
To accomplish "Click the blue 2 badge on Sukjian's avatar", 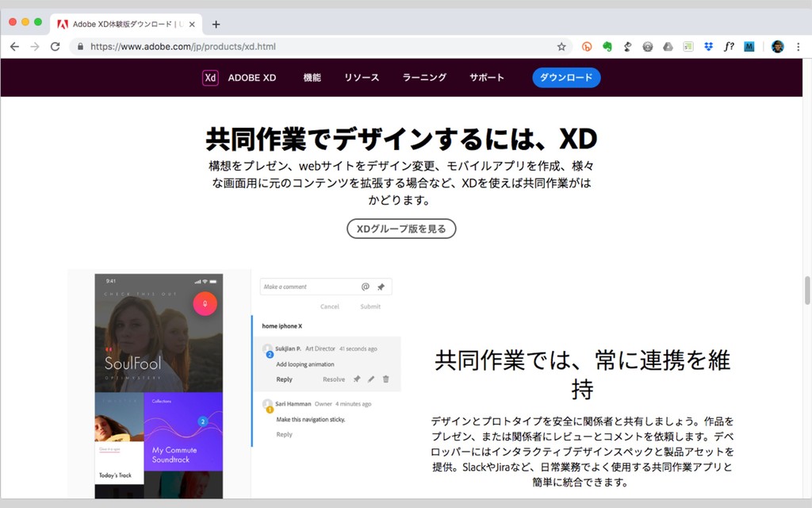I will 270,355.
